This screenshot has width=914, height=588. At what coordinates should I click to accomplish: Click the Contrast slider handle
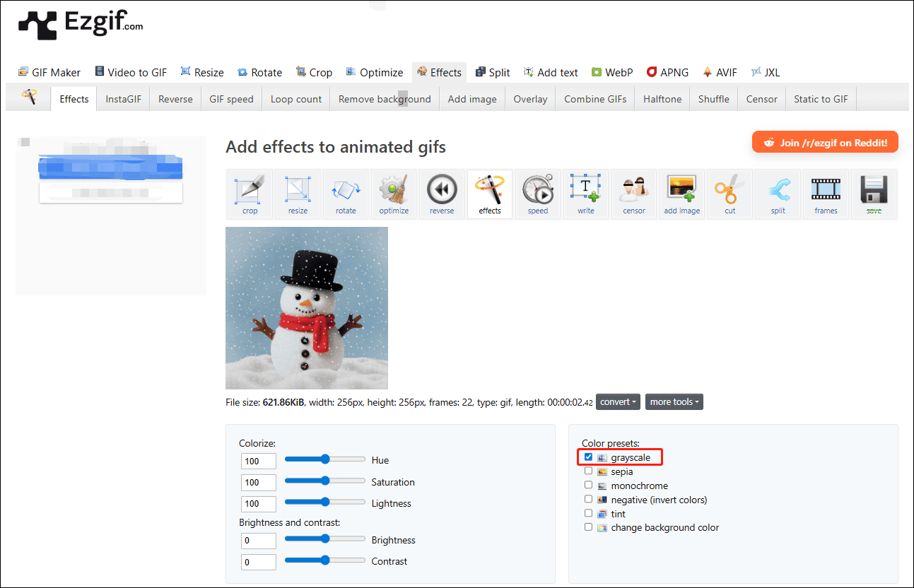tap(325, 560)
